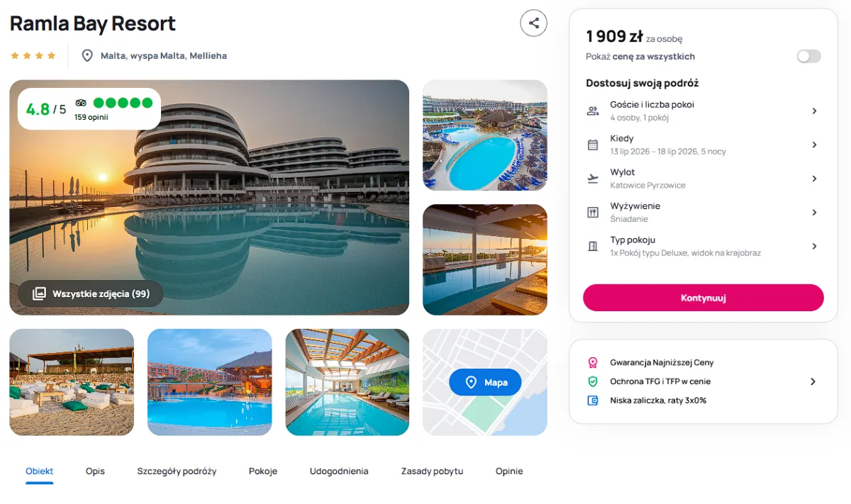Toggle the Pokaż cenę za wszystkich switch
The width and height of the screenshot is (851, 504).
(x=808, y=56)
